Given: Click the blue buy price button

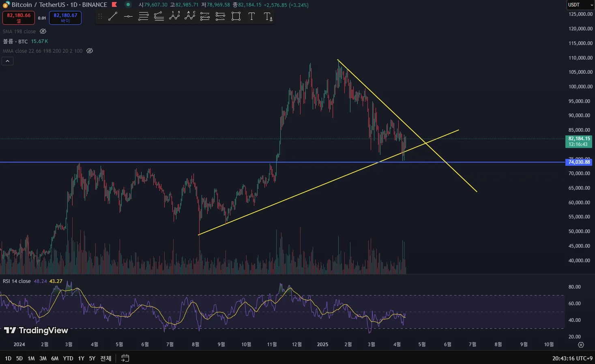Looking at the screenshot, I should click(65, 18).
